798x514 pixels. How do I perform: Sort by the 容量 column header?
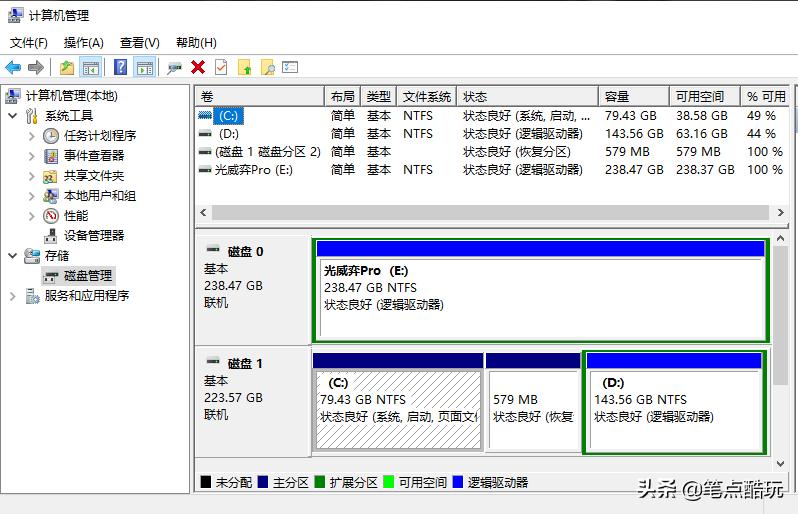[x=634, y=97]
